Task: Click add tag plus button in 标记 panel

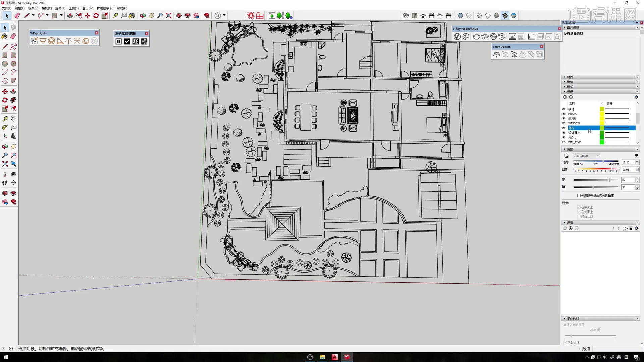Action: (565, 97)
